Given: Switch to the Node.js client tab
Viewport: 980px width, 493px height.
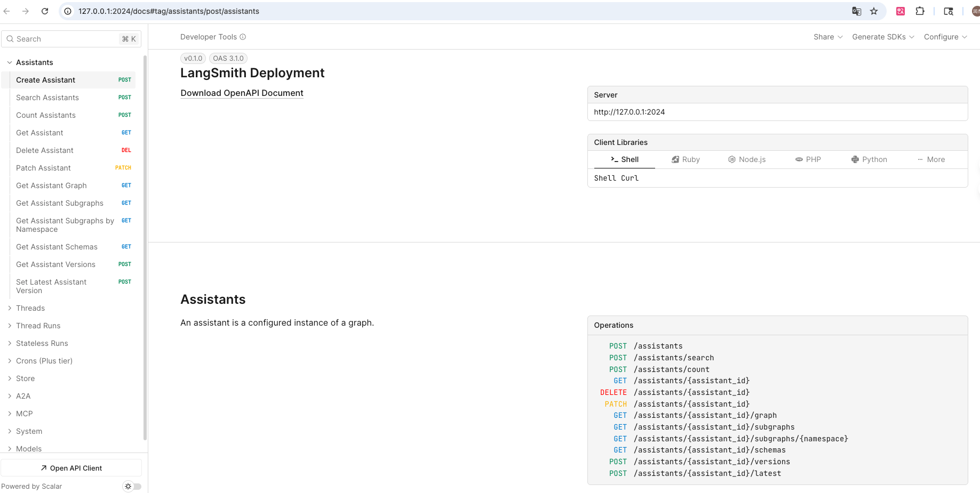Looking at the screenshot, I should [x=747, y=159].
